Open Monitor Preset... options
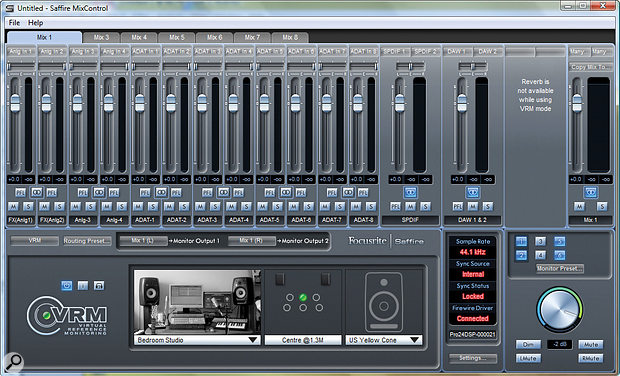Image resolution: width=620 pixels, height=376 pixels. 560,268
